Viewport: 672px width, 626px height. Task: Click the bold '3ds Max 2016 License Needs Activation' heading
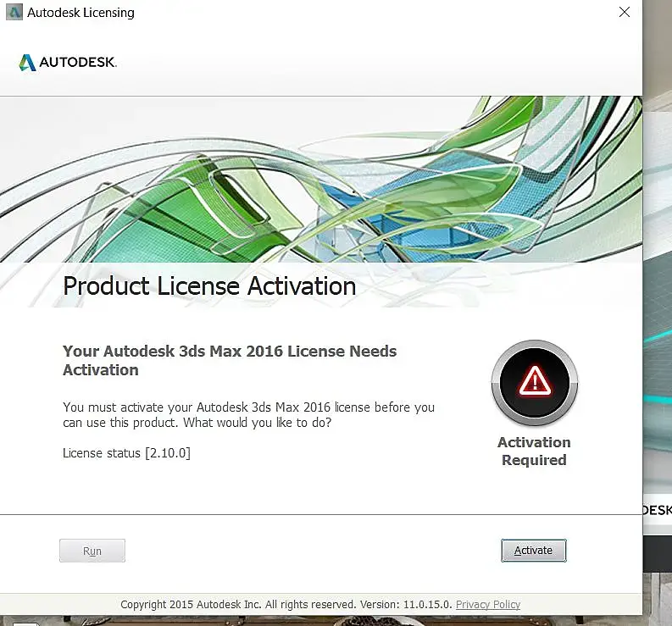click(x=230, y=360)
